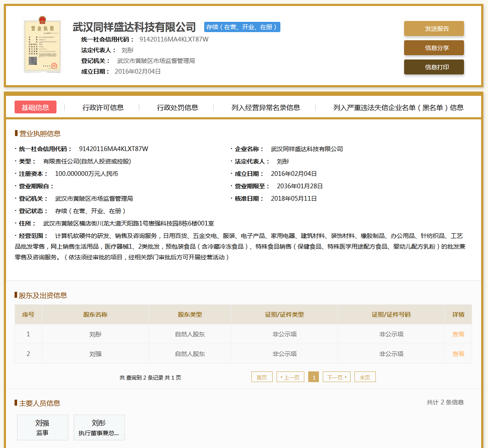Click the 信息打印 button

tap(434, 67)
